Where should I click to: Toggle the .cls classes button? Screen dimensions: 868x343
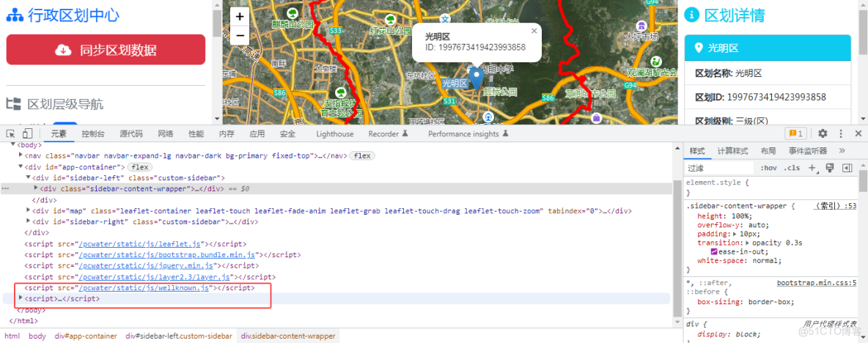[793, 168]
